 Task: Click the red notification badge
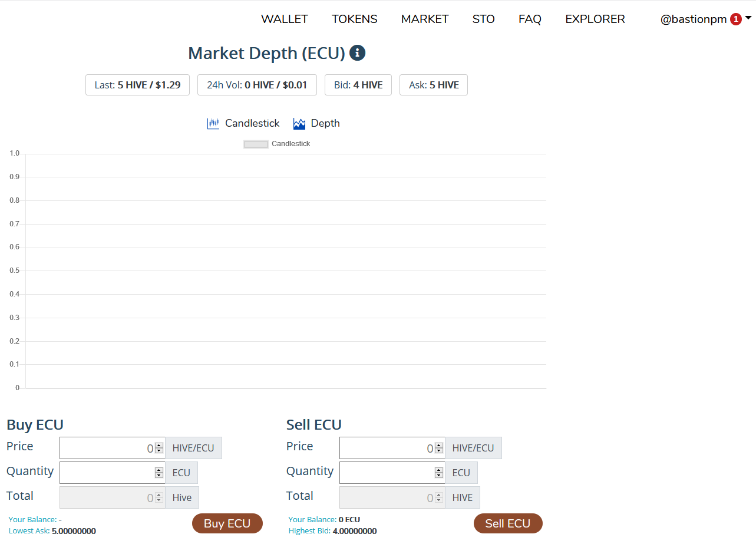pyautogui.click(x=735, y=19)
